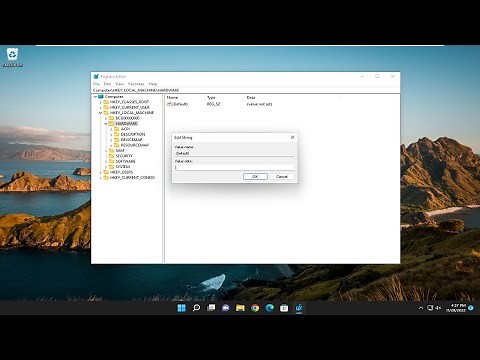
Task: Expand the SAM key arrow
Action: pos(106,150)
